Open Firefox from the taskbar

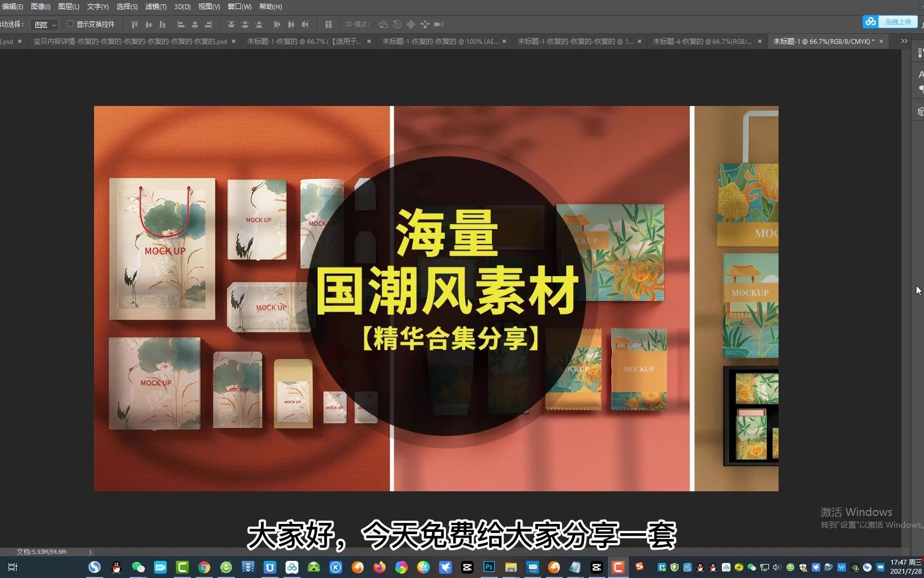coord(379,567)
